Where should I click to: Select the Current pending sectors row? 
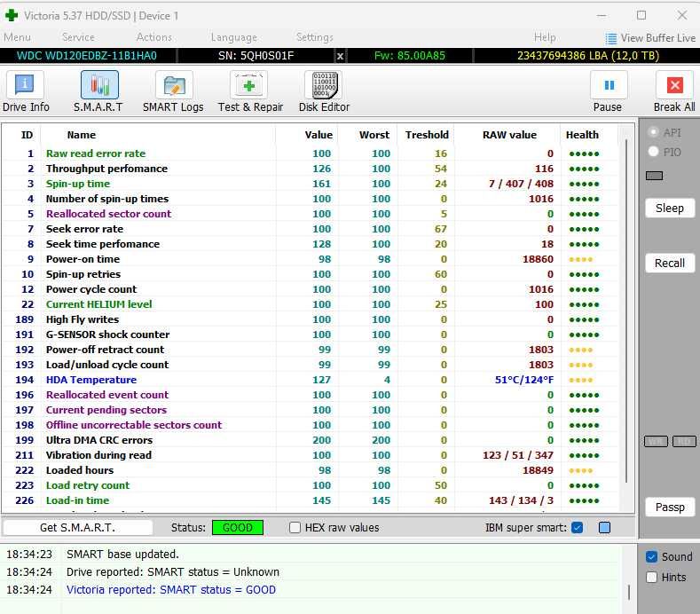pyautogui.click(x=311, y=411)
